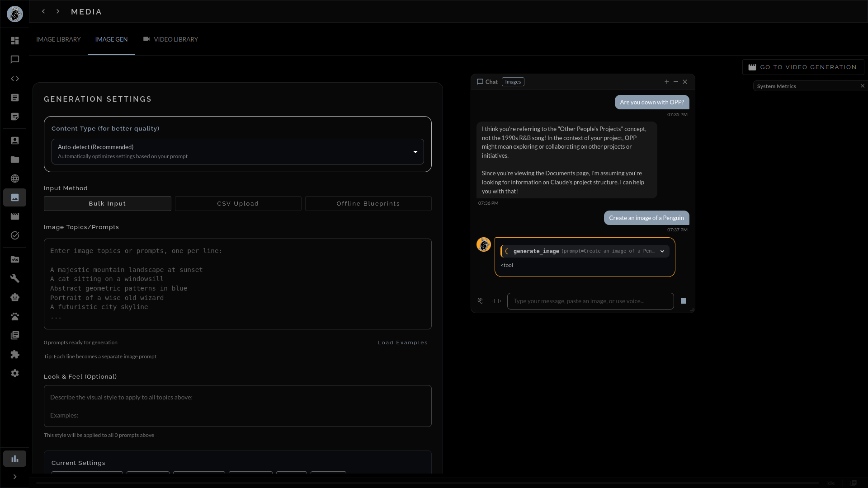The width and height of the screenshot is (868, 488).
Task: Open the Wrench tools panel in the sidebar
Action: coord(14,278)
